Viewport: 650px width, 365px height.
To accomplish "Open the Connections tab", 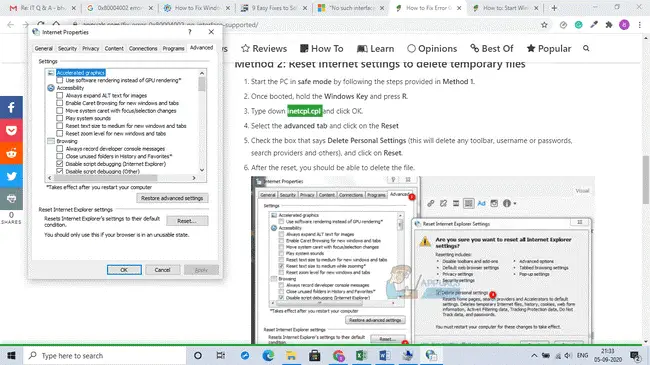I will coord(143,49).
